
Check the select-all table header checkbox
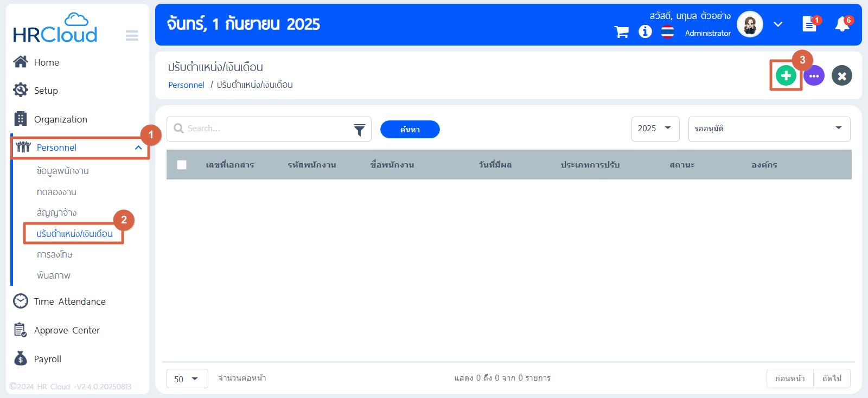(182, 165)
